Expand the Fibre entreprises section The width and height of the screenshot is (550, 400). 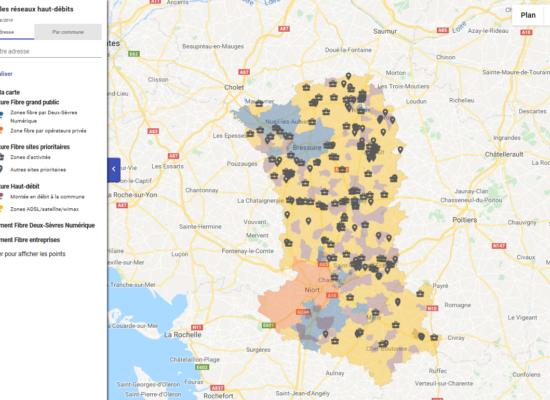pyautogui.click(x=30, y=240)
